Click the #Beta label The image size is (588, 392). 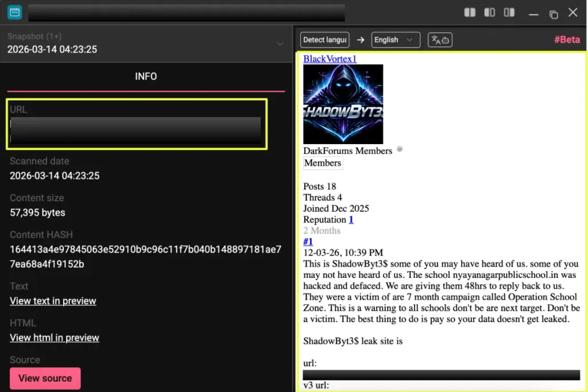566,40
